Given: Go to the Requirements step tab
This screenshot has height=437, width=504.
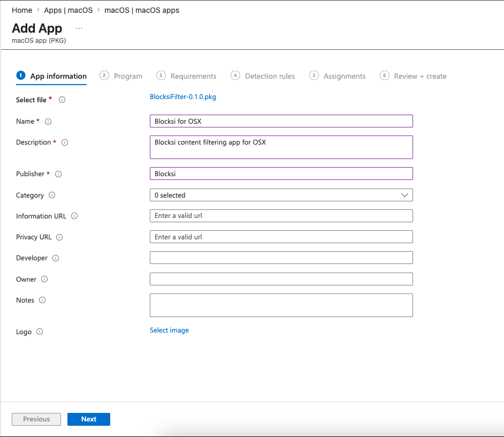Looking at the screenshot, I should coord(186,76).
